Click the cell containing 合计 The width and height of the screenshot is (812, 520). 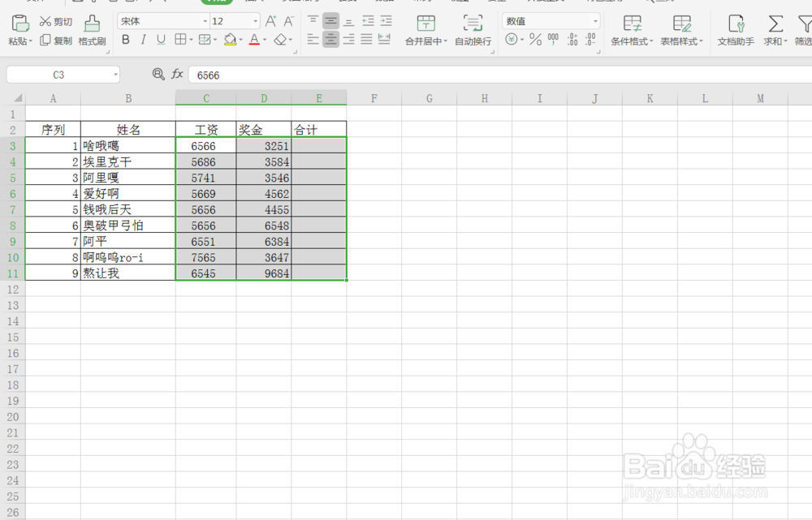[319, 129]
